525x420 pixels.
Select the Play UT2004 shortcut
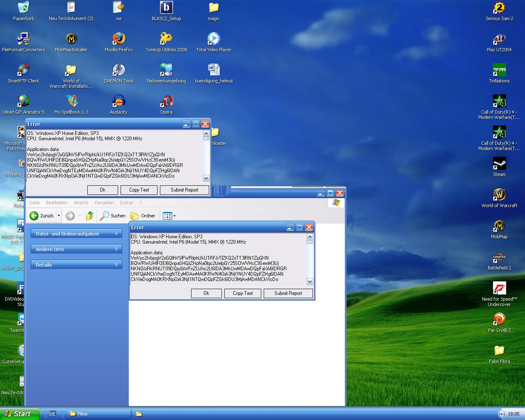499,42
